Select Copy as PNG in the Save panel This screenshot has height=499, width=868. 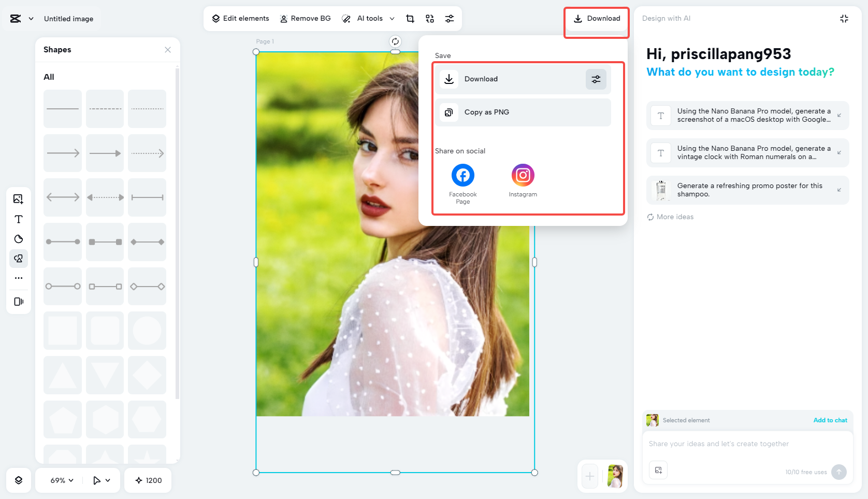pyautogui.click(x=522, y=112)
